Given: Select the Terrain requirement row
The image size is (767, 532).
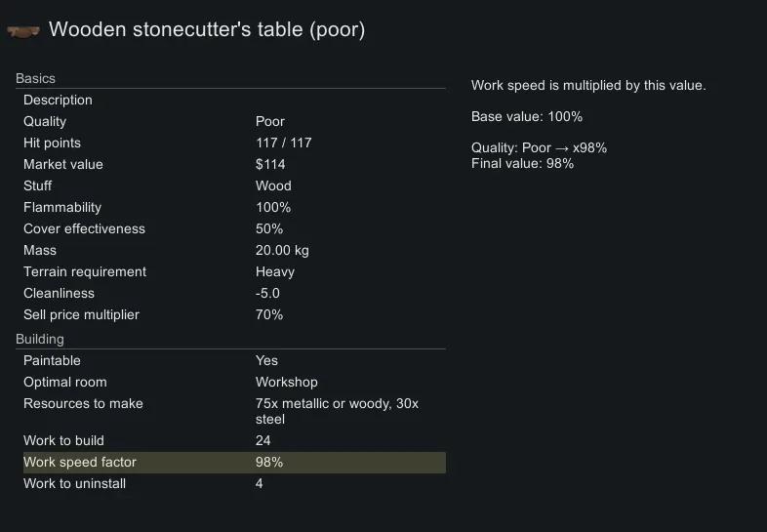Looking at the screenshot, I should [230, 271].
